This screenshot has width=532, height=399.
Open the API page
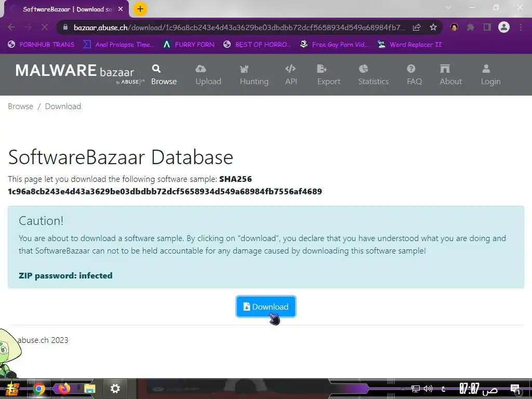click(x=291, y=75)
